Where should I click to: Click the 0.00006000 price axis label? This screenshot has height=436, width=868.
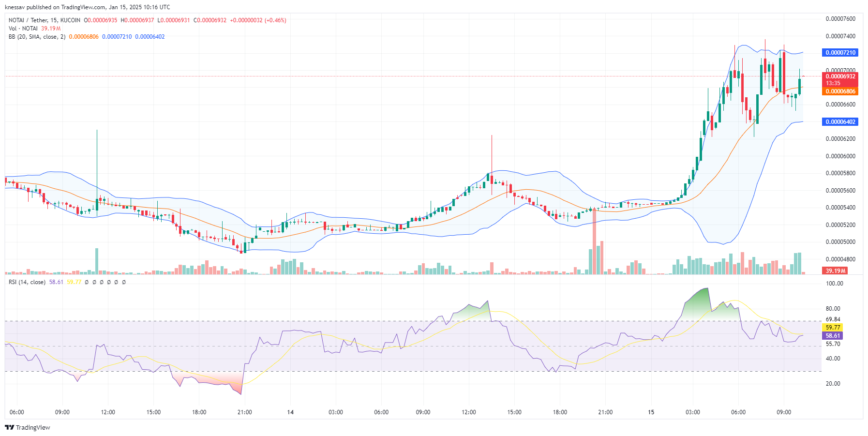pyautogui.click(x=840, y=156)
